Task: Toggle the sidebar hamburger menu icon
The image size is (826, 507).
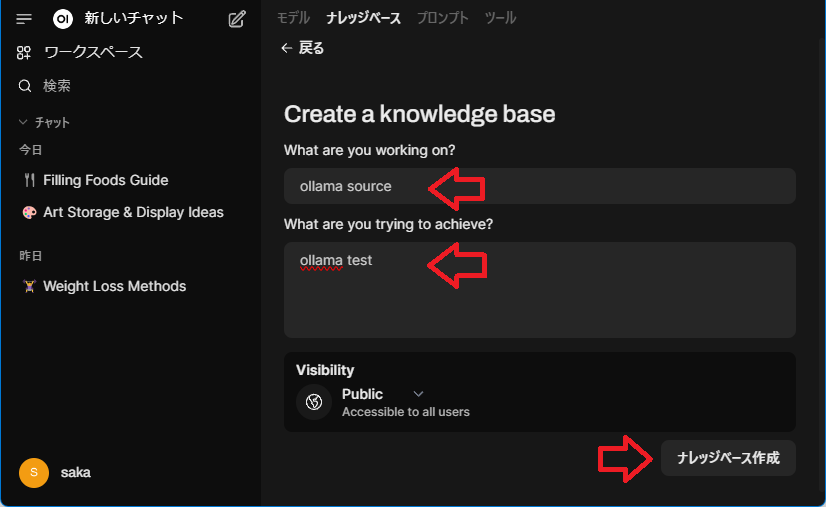Action: [24, 19]
